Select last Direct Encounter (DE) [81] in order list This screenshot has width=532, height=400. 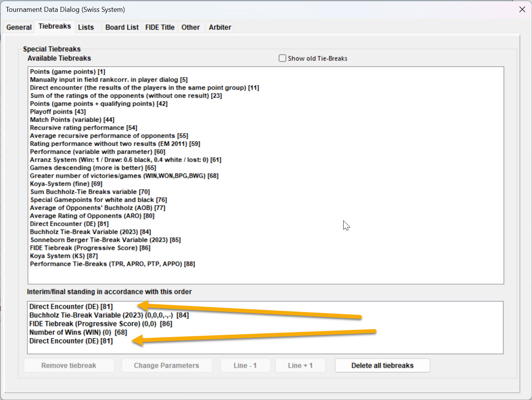click(x=71, y=341)
